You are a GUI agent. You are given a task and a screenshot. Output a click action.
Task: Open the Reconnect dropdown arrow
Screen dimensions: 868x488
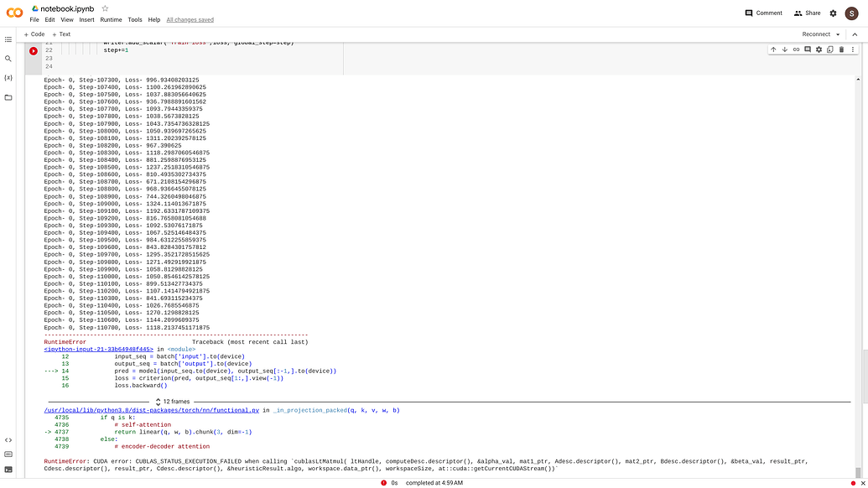tap(838, 34)
